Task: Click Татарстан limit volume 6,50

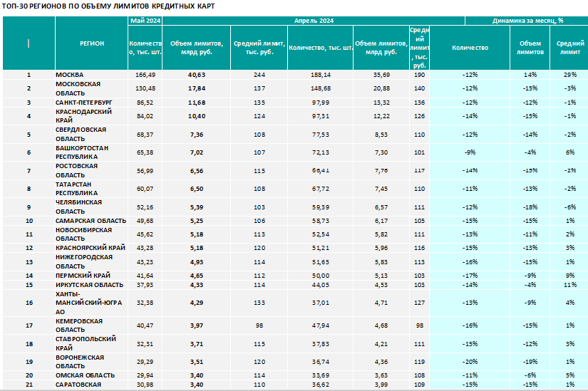Action: (197, 189)
